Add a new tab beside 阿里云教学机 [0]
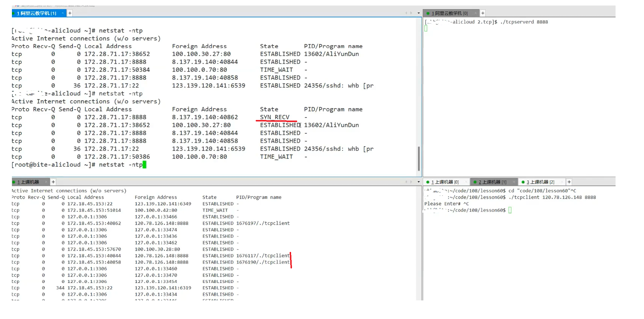The image size is (644, 319). [x=483, y=13]
